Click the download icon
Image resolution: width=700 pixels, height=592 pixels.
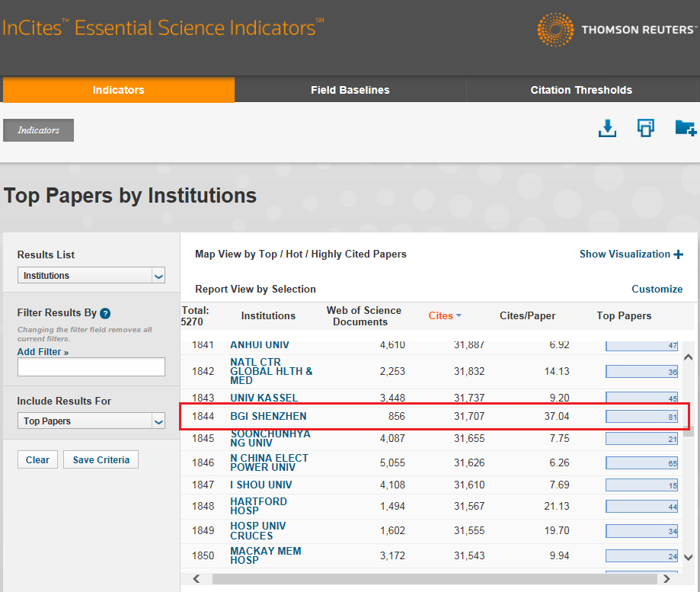[607, 129]
